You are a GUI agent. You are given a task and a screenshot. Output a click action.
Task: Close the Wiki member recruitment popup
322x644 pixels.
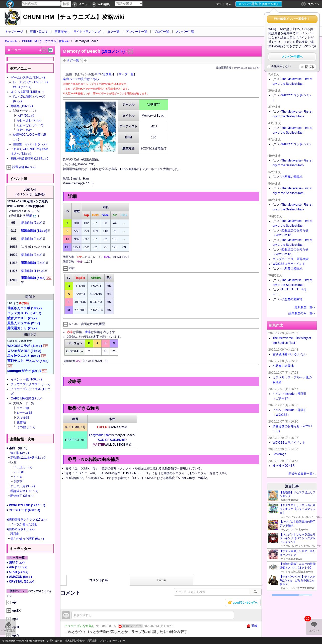pyautogui.click(x=307, y=67)
